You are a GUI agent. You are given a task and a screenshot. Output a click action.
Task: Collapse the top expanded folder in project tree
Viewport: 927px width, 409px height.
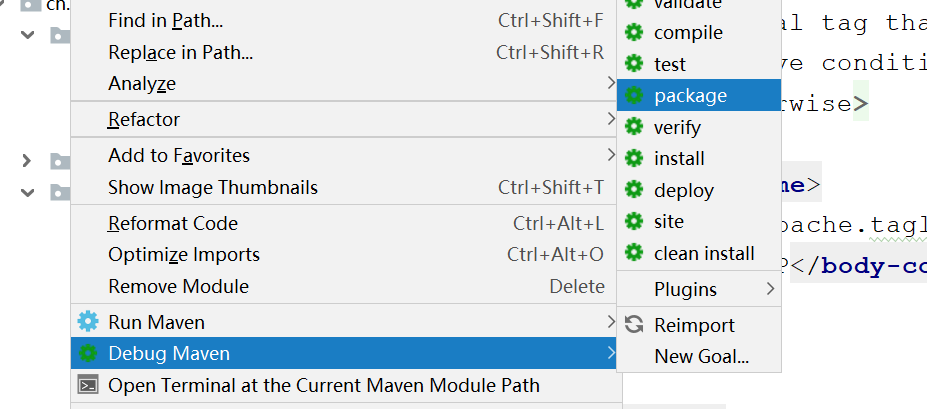coord(27,35)
